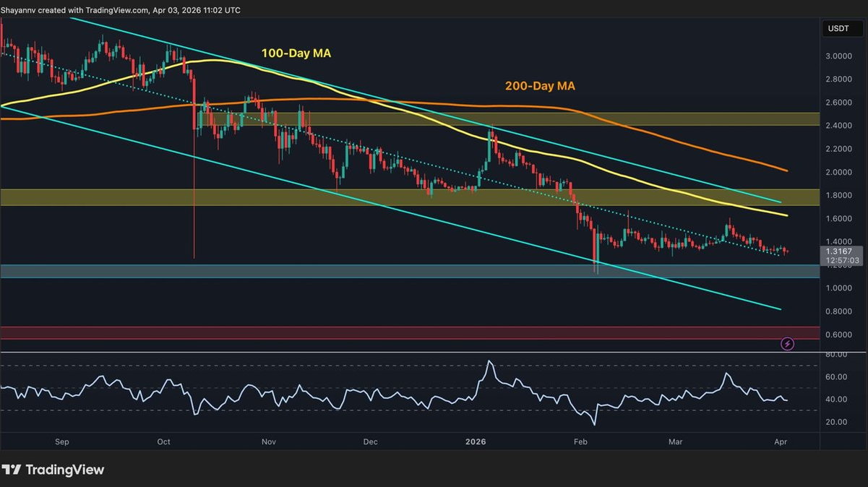Select the red support zone rectangle

pyautogui.click(x=409, y=332)
